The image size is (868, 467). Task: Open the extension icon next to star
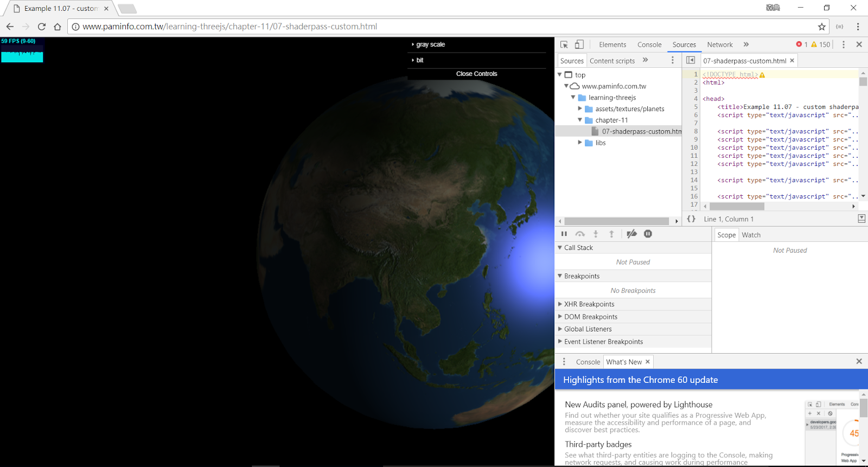[839, 27]
